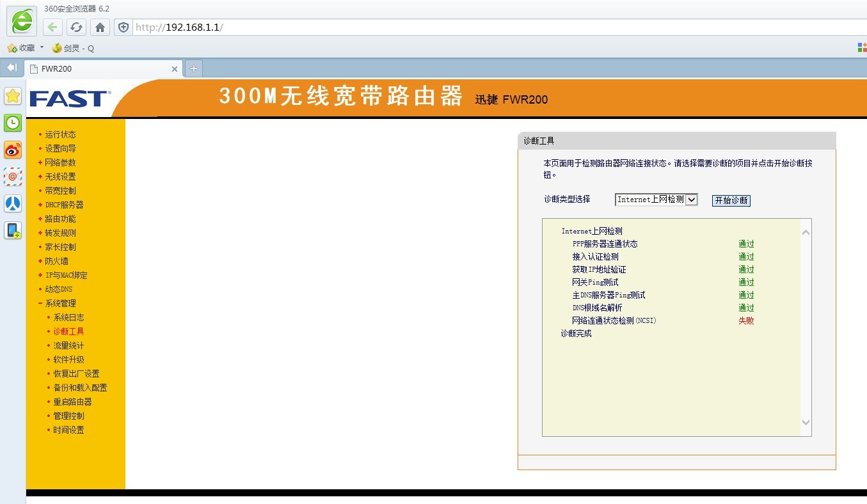867x504 pixels.
Task: Open the mail @ icon in sidebar
Action: tap(13, 177)
